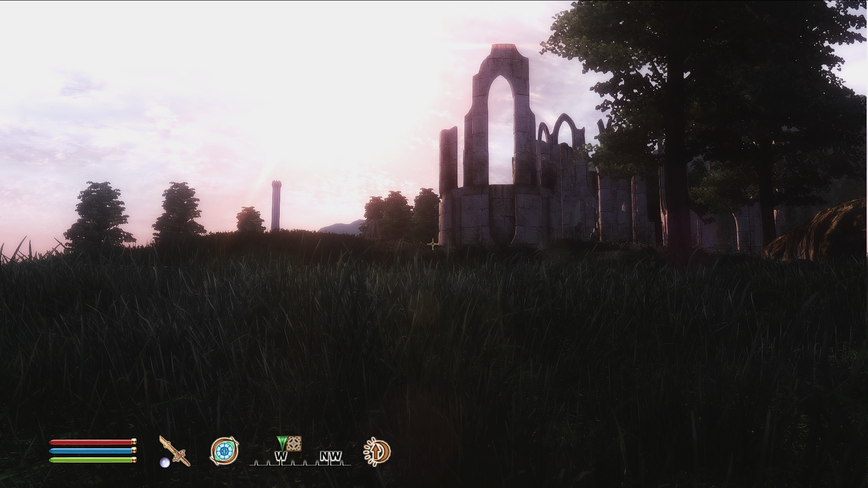Click the small twin arches of ruin

coord(556,129)
